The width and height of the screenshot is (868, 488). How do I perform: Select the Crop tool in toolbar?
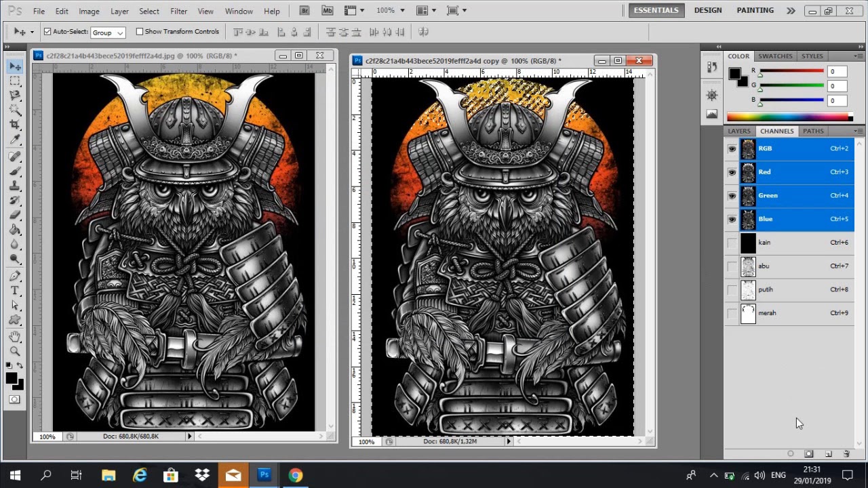point(15,125)
